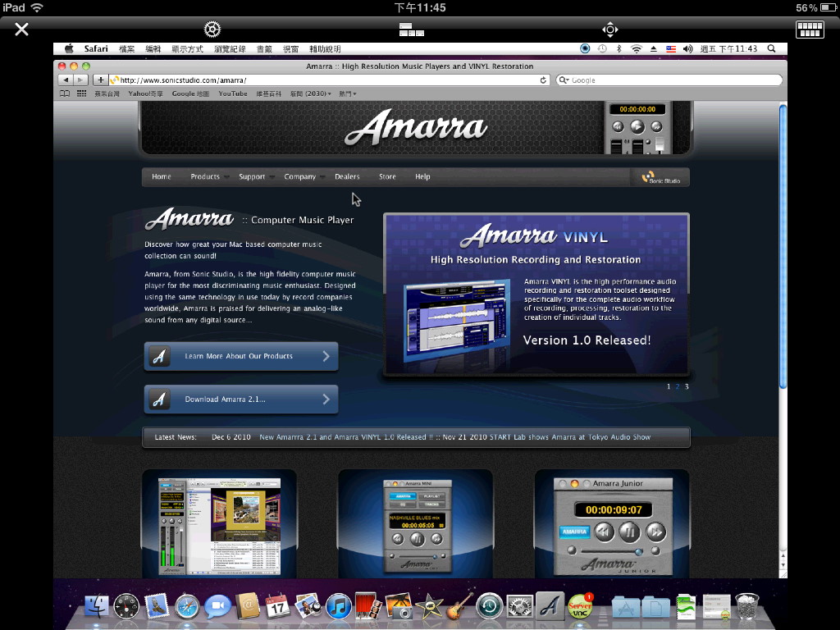The height and width of the screenshot is (630, 840).
Task: Visit the Store link in site navigation
Action: coord(387,177)
